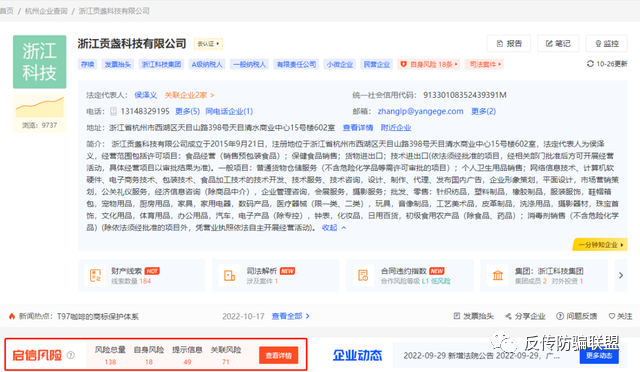The height and width of the screenshot is (372, 640).
Task: Open 自身风险 18 figure
Action: click(149, 362)
